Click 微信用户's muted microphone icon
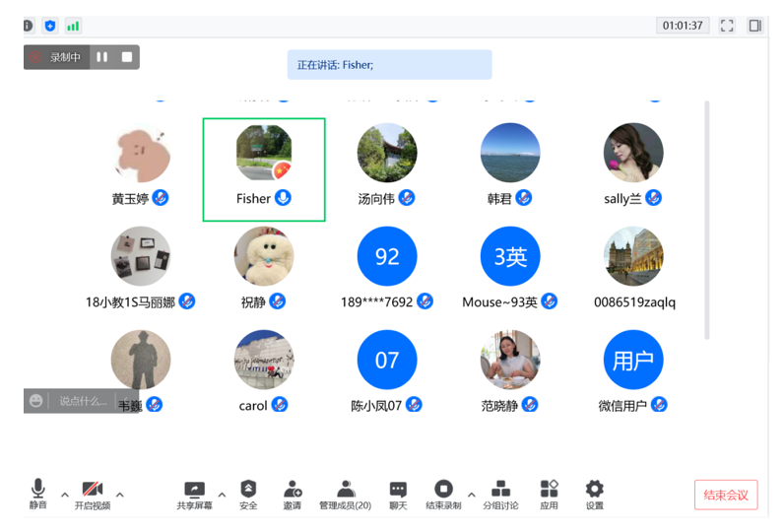 (x=659, y=405)
